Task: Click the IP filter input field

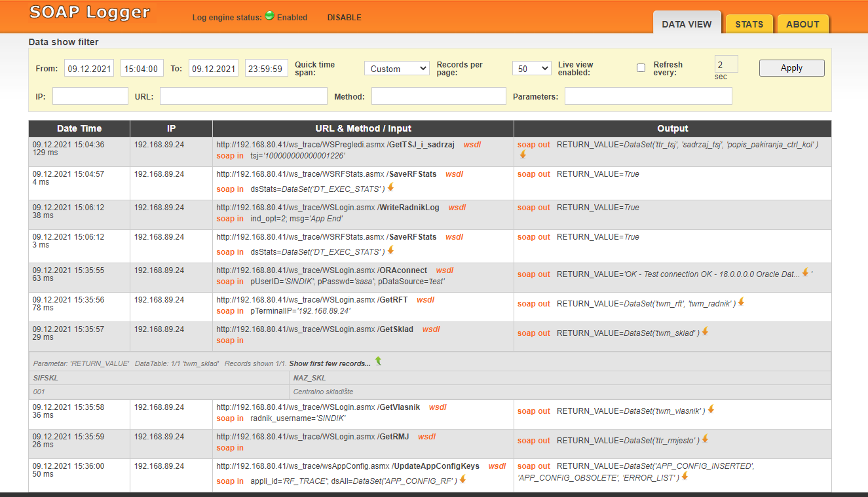Action: (90, 96)
